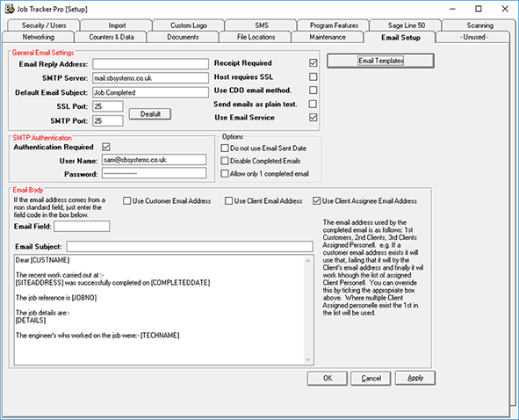Screen dimensions: 519x420
Task: Enable the Host requires SSL checkbox
Action: pos(314,76)
